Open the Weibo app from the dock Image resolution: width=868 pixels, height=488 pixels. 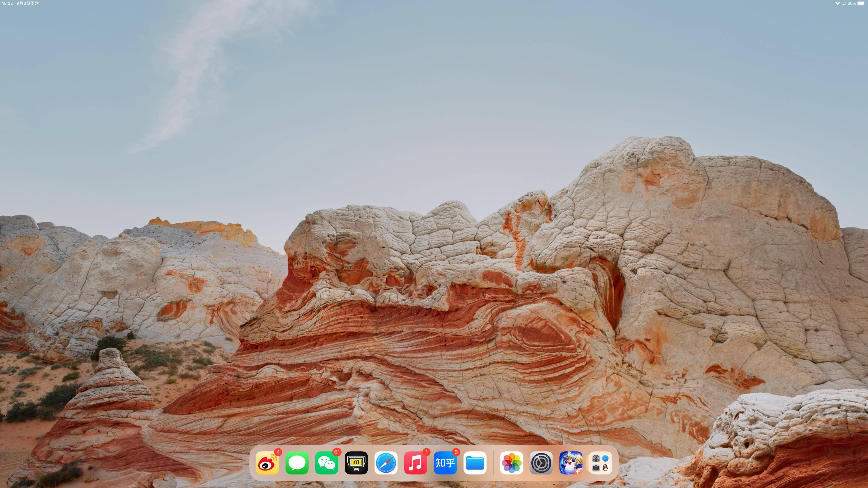[x=267, y=463]
